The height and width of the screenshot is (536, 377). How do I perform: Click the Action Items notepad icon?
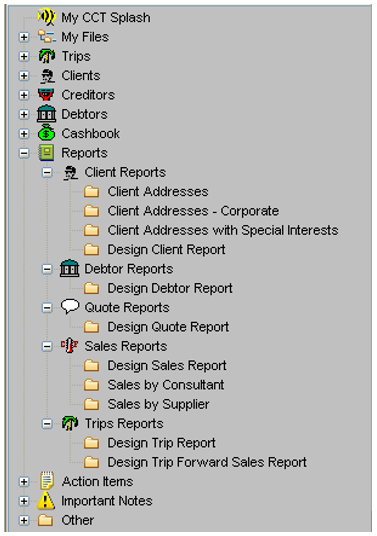click(x=47, y=481)
